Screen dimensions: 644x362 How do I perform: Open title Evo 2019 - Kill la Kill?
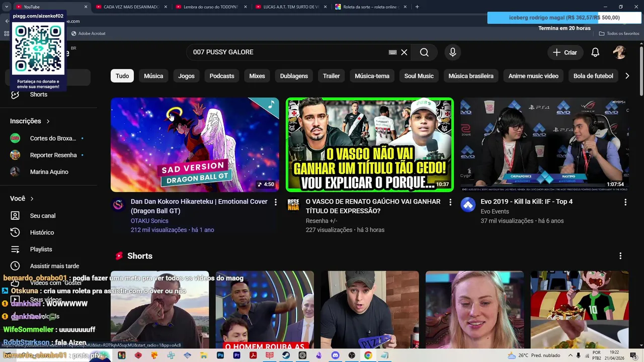pyautogui.click(x=526, y=202)
